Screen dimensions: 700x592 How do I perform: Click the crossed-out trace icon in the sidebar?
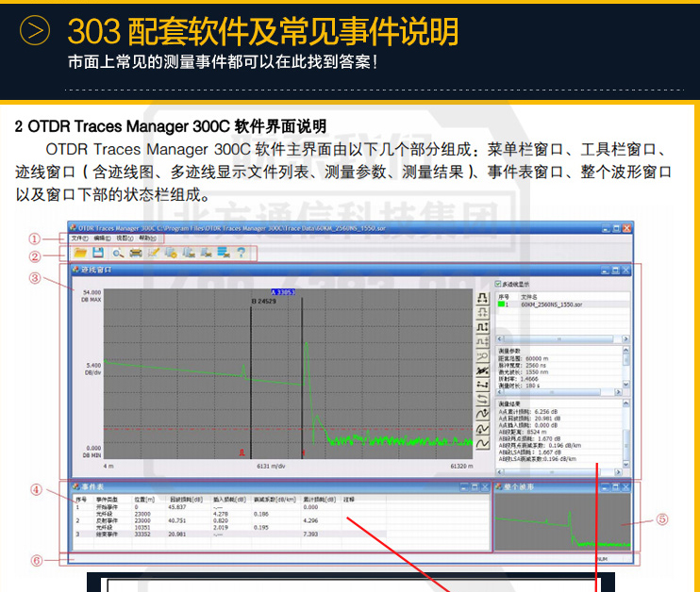click(x=483, y=370)
